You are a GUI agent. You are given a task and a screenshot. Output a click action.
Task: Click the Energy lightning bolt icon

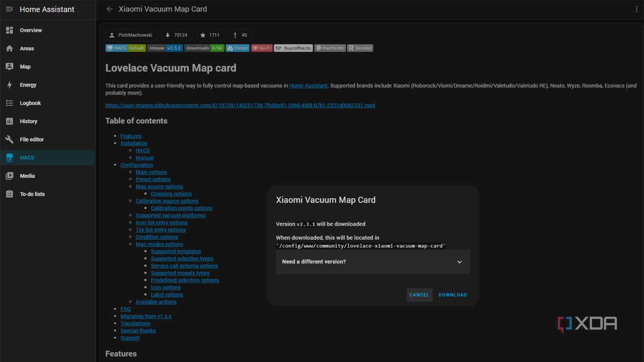(9, 85)
